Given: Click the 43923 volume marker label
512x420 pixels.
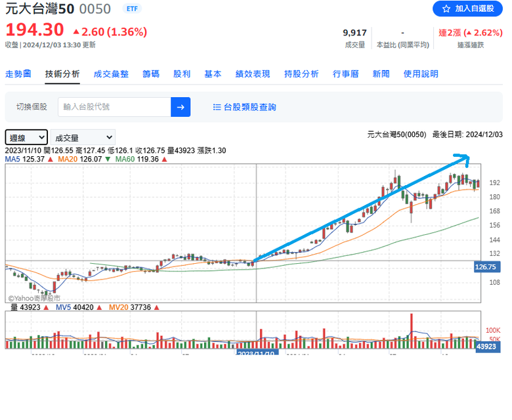Looking at the screenshot, I should pyautogui.click(x=486, y=346).
